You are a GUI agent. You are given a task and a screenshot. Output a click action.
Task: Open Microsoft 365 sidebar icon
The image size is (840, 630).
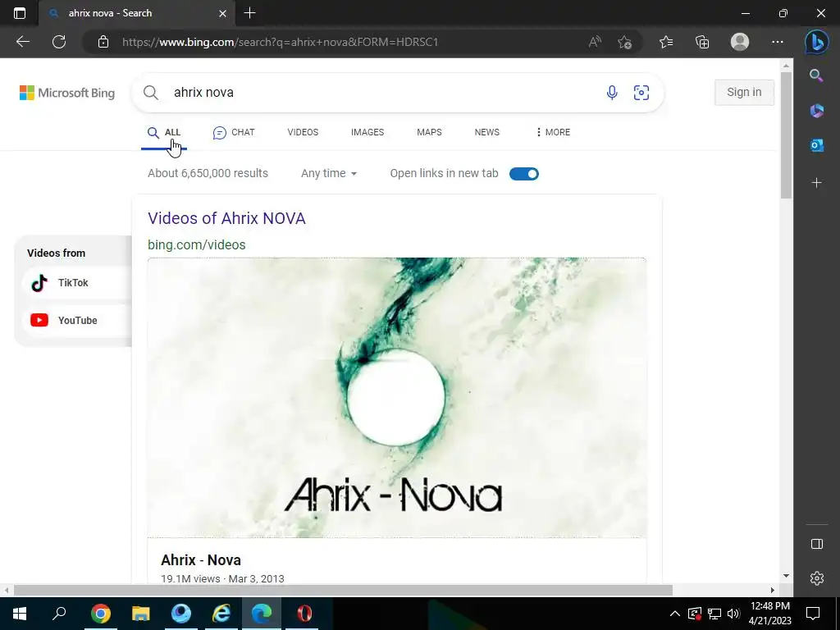[x=816, y=111]
